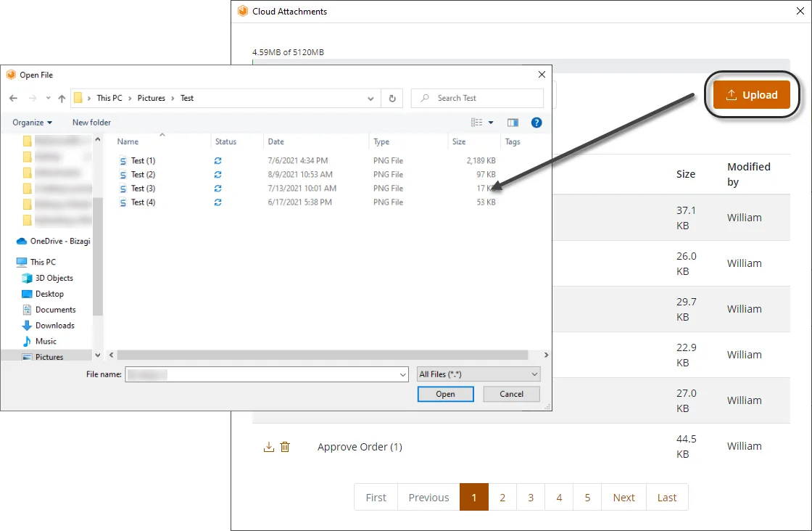Click the Upload button in Cloud Attachments
This screenshot has width=812, height=531.
(751, 95)
